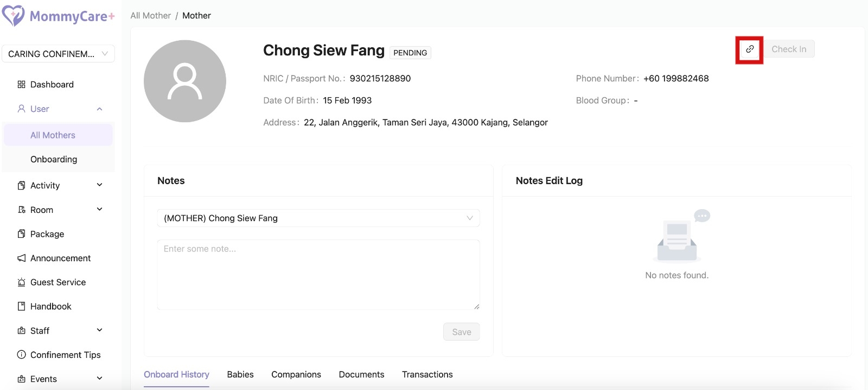Click the Handbook book icon
Viewport: 868px width, 390px height.
pyautogui.click(x=22, y=306)
